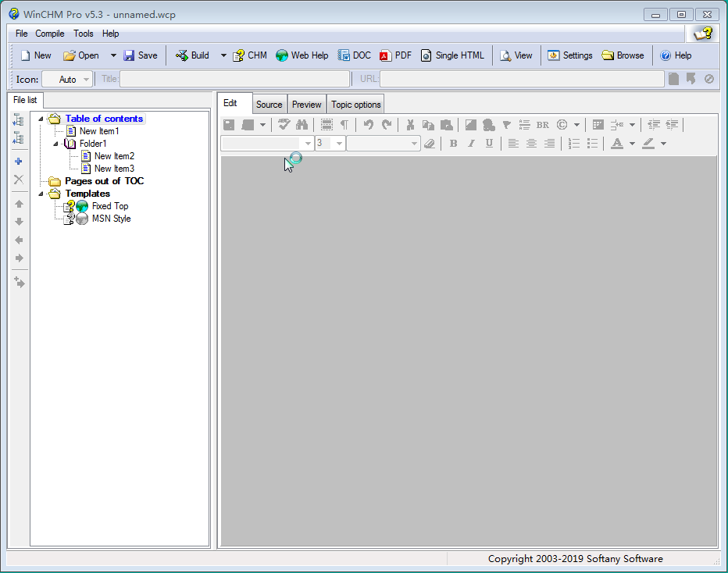Viewport: 728px width, 573px height.
Task: Toggle italic text formatting
Action: (471, 144)
